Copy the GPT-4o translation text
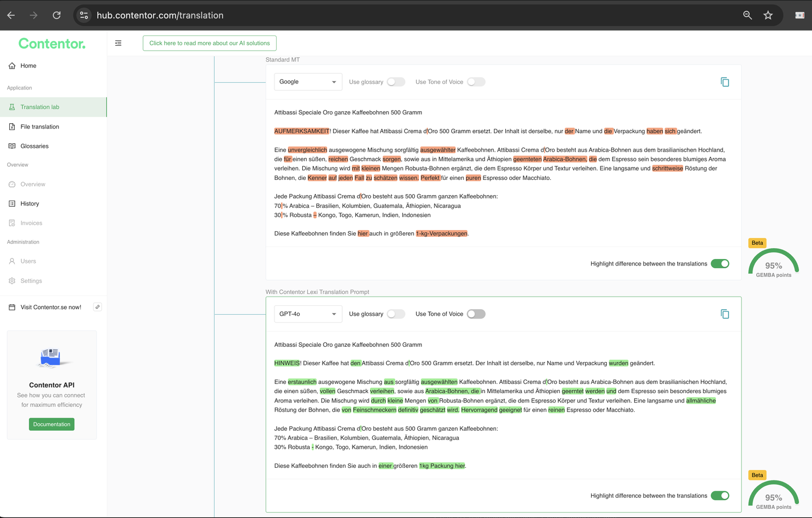This screenshot has width=812, height=518. [725, 314]
